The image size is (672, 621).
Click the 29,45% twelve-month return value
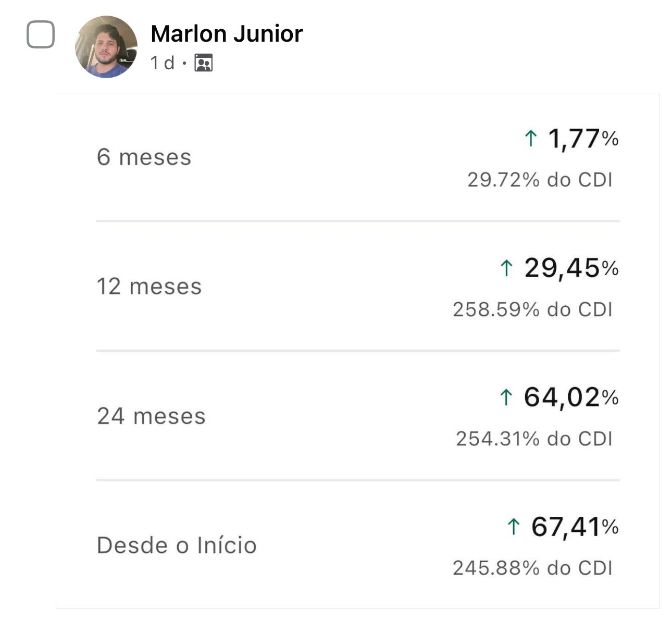coord(571,268)
